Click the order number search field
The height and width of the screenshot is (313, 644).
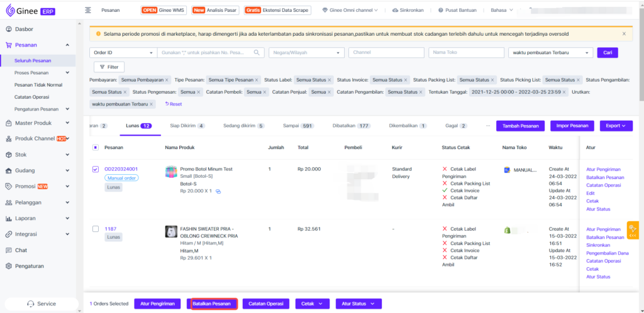coord(206,53)
